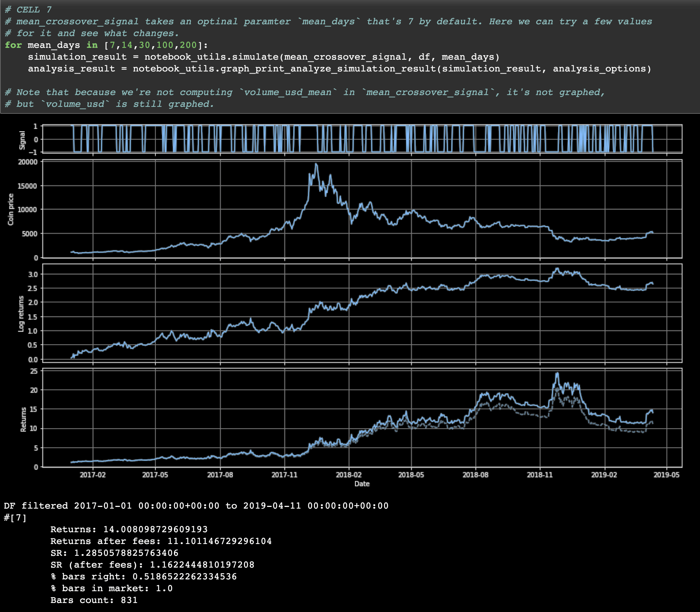Click the 'Returns after fees: 11.101146729296104' line
This screenshot has height=612, width=700.
(x=161, y=541)
